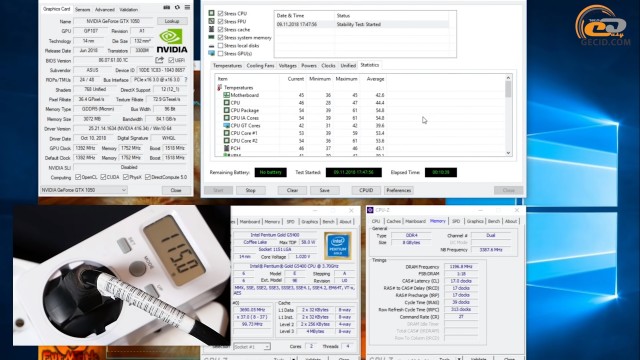Click the Clear button in stability test

tap(292, 190)
